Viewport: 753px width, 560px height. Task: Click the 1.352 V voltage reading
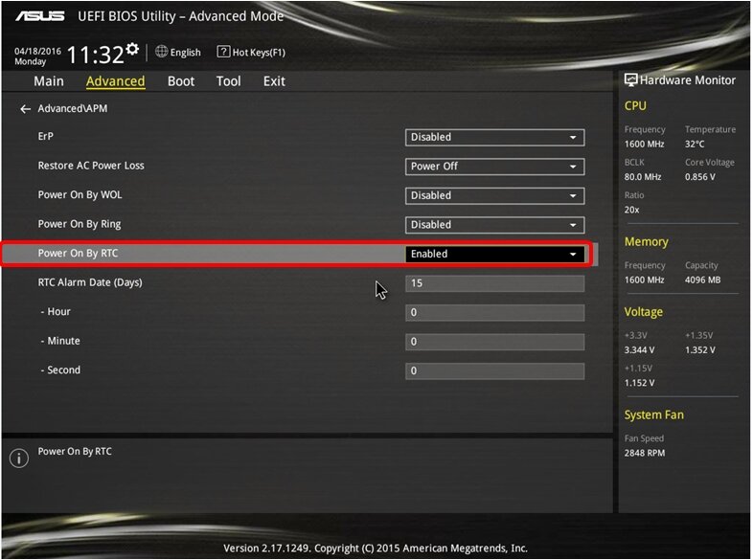tap(699, 349)
